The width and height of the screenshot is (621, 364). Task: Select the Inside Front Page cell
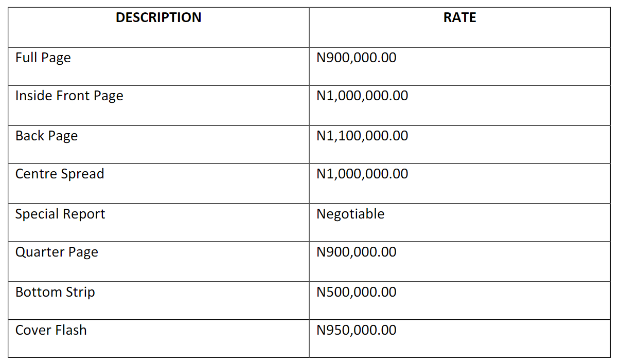tap(69, 96)
